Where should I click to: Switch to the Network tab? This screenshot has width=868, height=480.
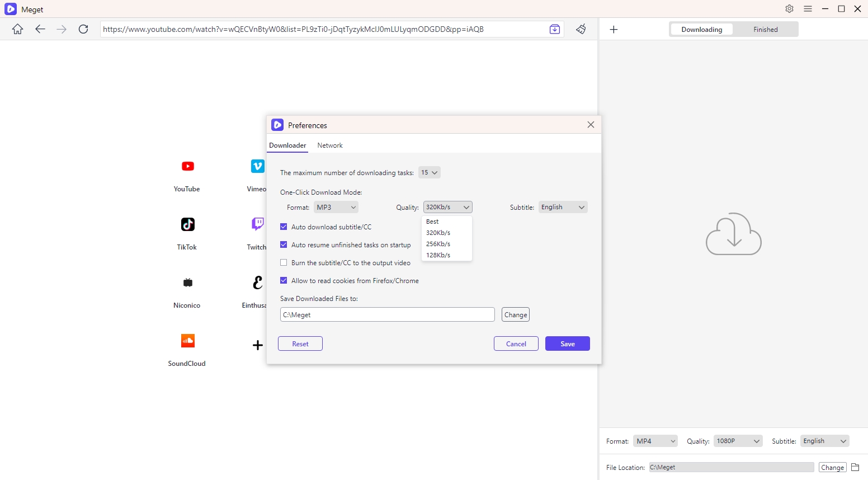330,145
